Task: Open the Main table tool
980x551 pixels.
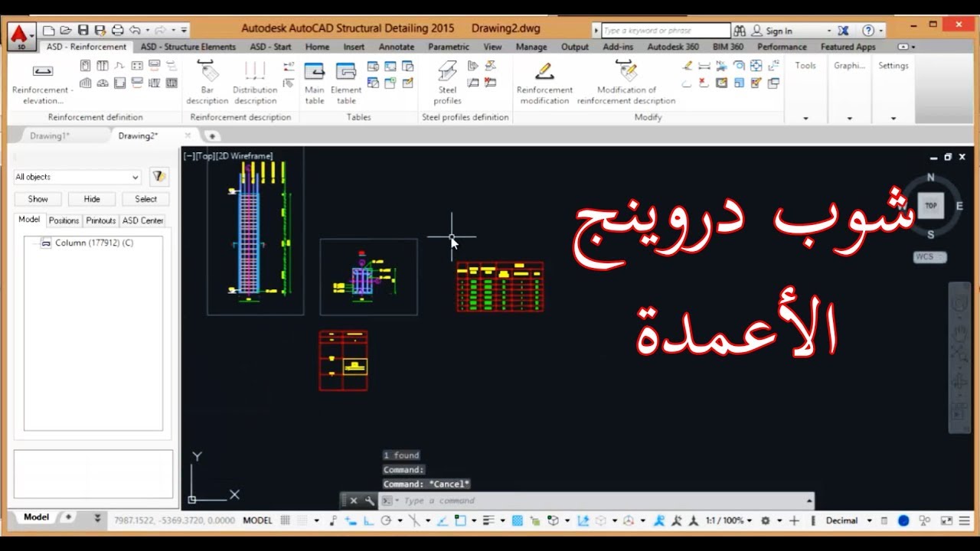Action: coord(315,83)
